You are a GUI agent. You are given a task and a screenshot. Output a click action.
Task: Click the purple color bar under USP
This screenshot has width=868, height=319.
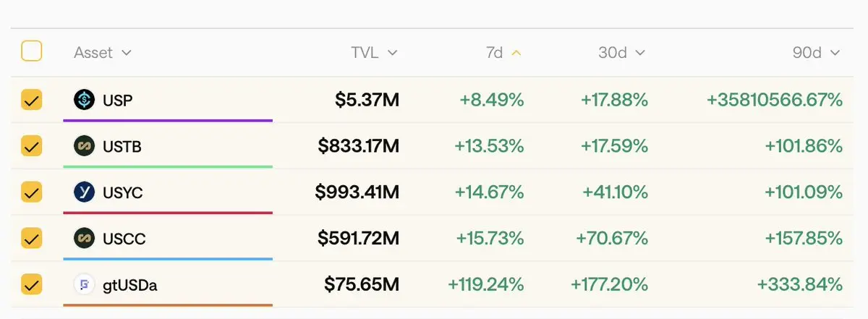coord(168,120)
